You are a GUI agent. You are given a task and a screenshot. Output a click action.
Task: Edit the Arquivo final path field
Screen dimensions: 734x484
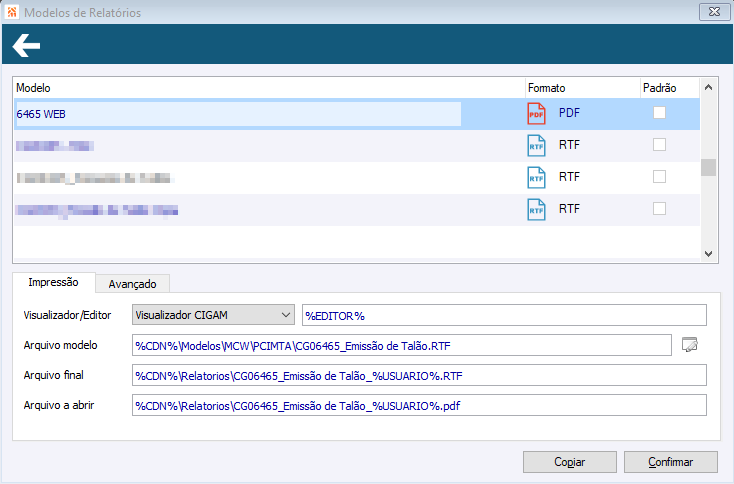[x=419, y=375]
